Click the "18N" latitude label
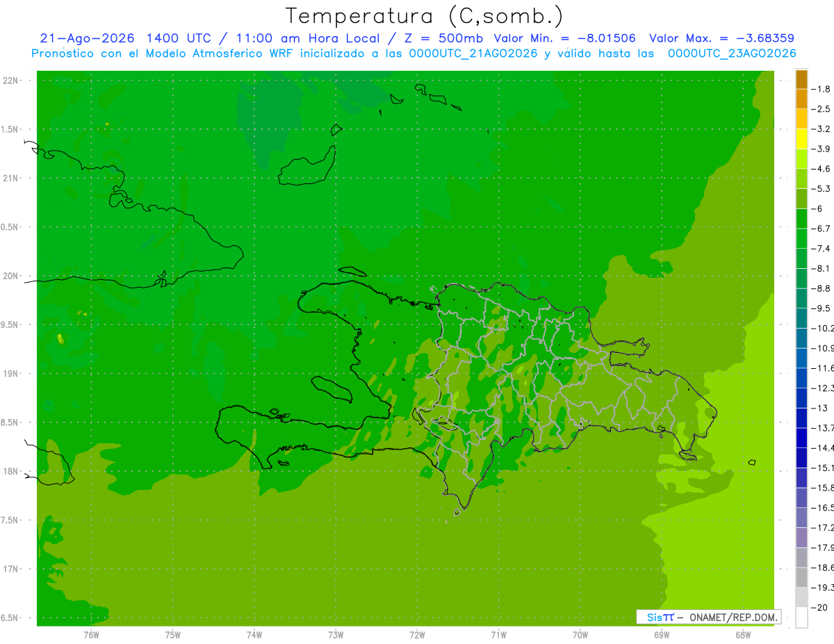This screenshot has height=644, width=834. (10, 471)
